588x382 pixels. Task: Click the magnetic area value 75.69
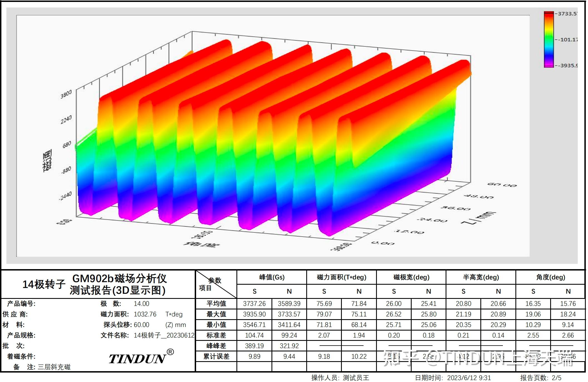(x=324, y=304)
